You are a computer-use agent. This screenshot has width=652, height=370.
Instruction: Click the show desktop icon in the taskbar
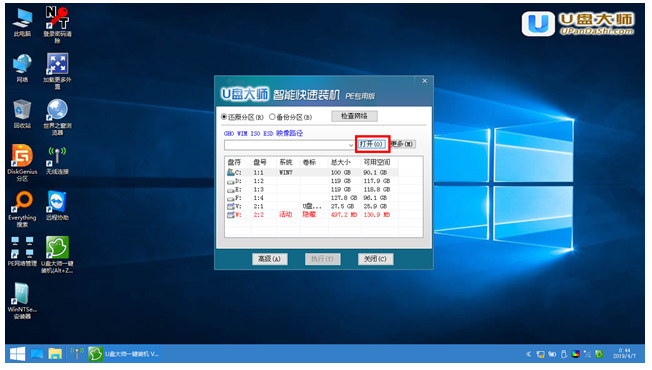tap(37, 354)
